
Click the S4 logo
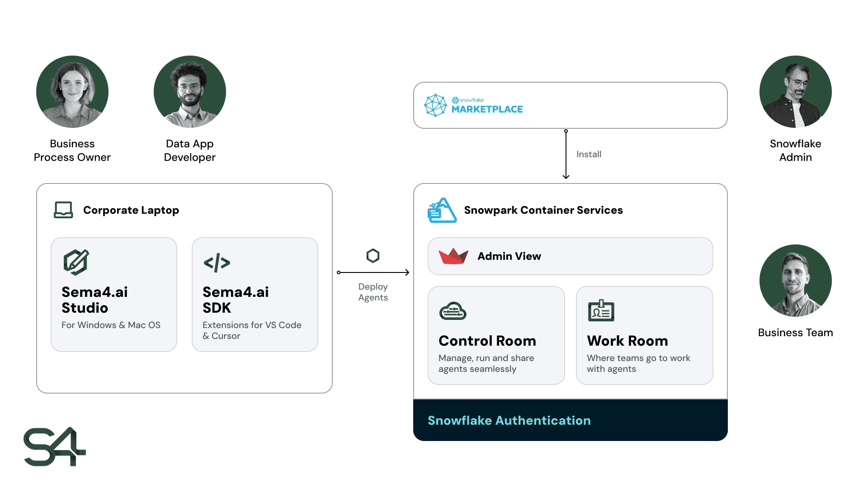tap(55, 446)
